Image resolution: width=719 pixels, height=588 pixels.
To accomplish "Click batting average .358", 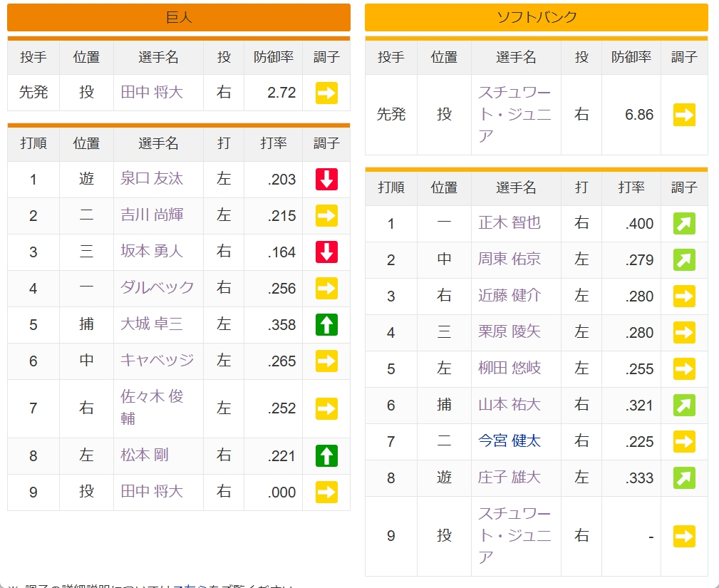I will [281, 325].
